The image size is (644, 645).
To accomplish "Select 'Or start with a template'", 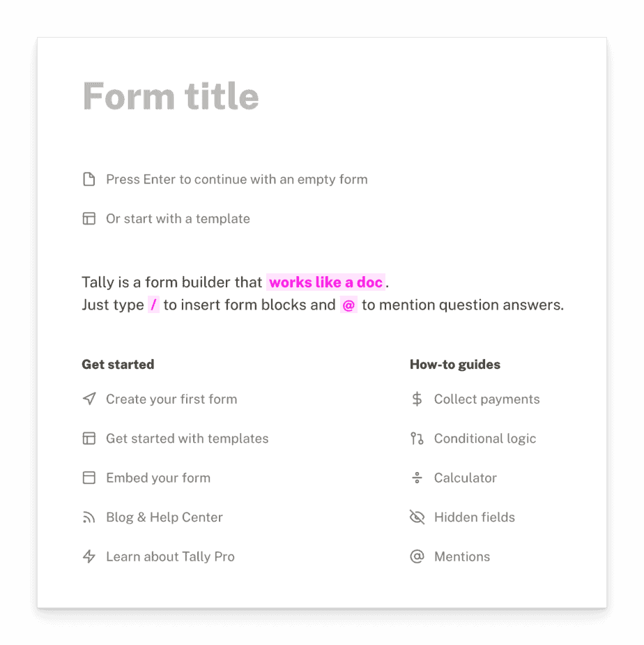I will point(178,218).
